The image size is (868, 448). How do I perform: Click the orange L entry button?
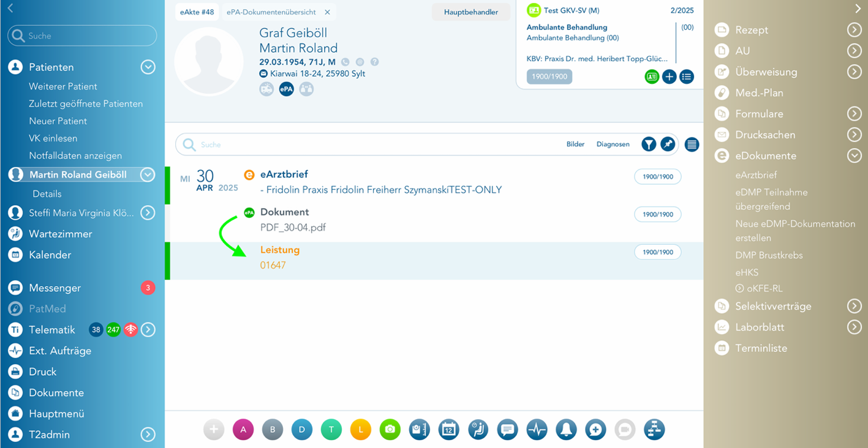tap(360, 430)
